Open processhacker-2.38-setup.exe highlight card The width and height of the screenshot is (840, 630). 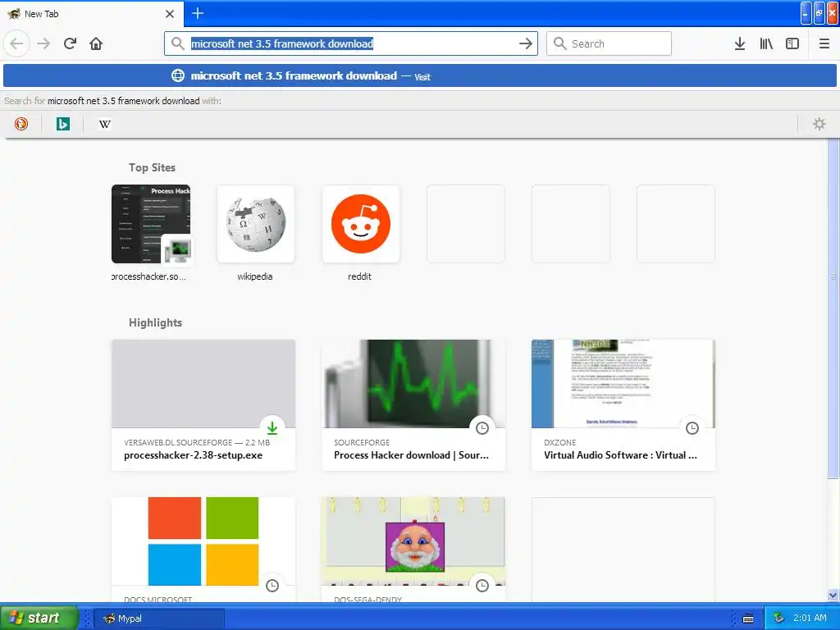pyautogui.click(x=203, y=405)
